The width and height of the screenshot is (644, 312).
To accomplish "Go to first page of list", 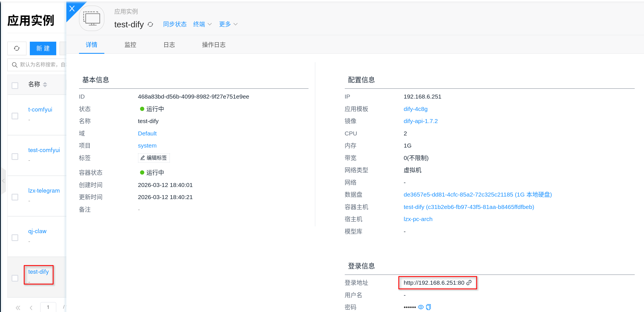I will click(x=18, y=307).
